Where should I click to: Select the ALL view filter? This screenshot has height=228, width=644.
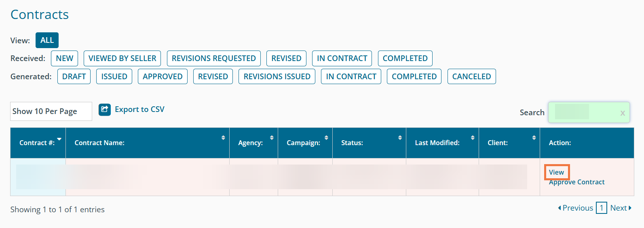pyautogui.click(x=47, y=40)
